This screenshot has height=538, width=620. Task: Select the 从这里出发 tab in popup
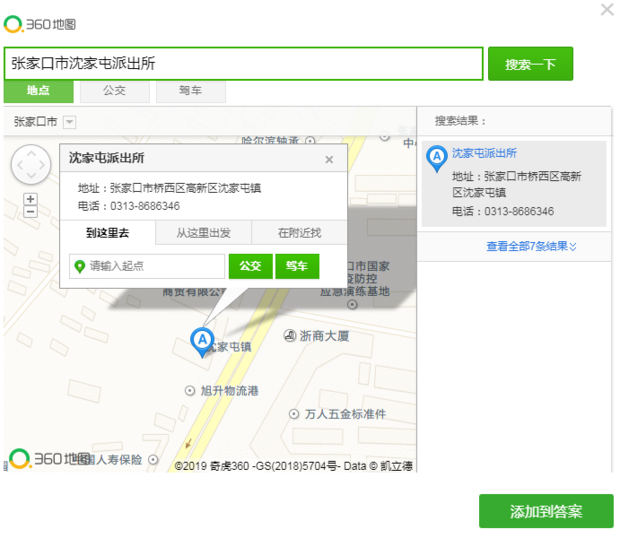tap(204, 233)
